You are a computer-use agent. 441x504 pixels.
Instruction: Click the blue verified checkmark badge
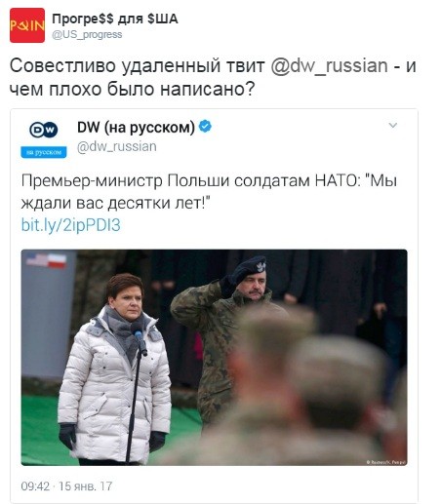pyautogui.click(x=205, y=126)
